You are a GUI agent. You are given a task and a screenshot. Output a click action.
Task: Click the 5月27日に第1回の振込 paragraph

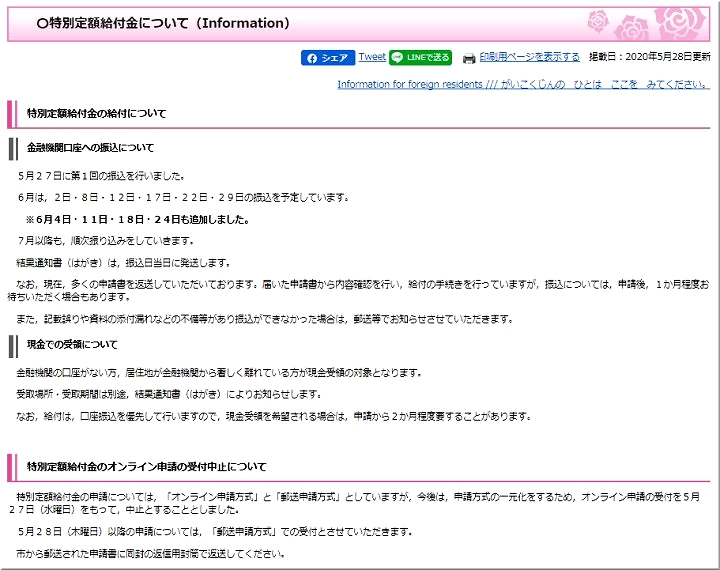pos(102,175)
